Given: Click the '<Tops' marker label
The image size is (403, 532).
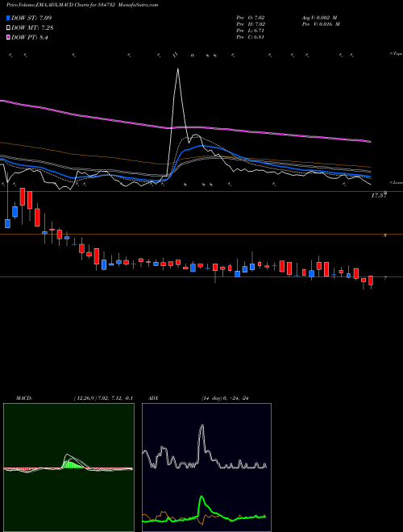Looking at the screenshot, I should coord(396,54).
